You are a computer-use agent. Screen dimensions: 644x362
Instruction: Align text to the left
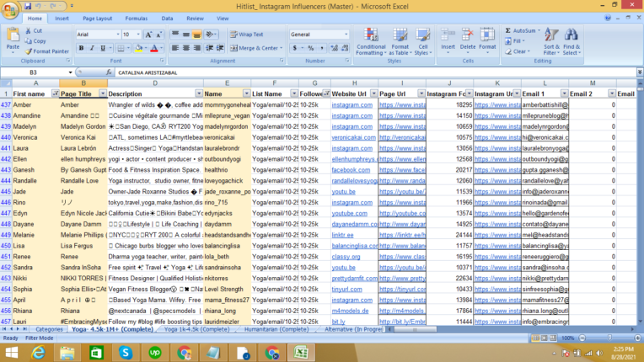click(x=175, y=48)
